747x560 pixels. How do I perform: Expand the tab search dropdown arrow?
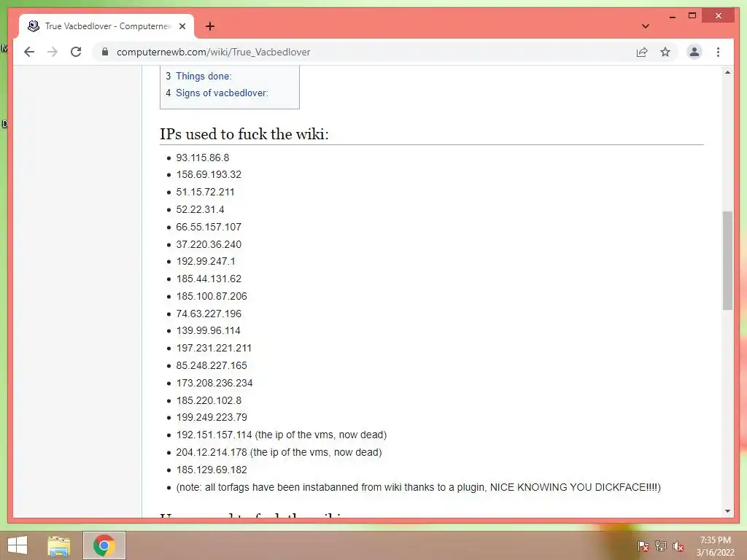[645, 26]
